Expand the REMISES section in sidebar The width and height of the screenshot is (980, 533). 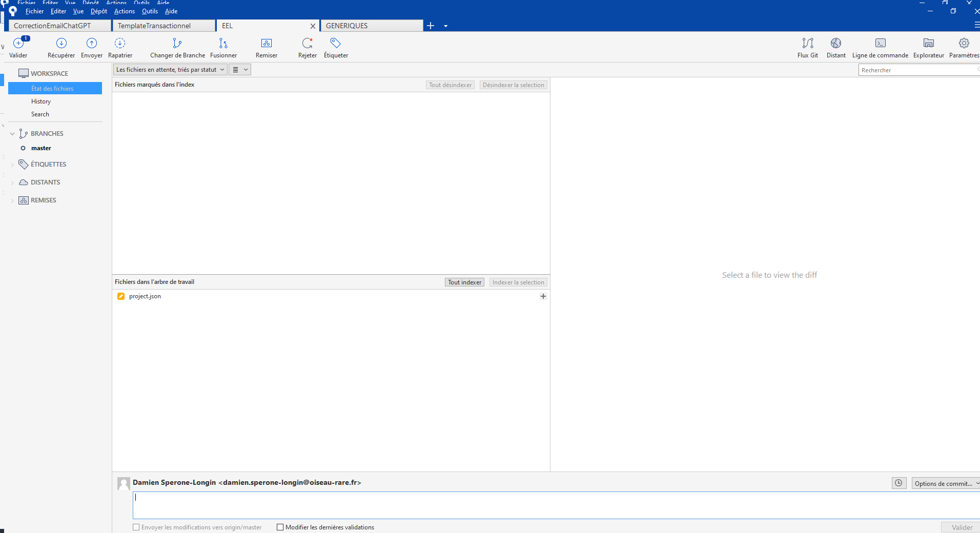[x=12, y=200]
